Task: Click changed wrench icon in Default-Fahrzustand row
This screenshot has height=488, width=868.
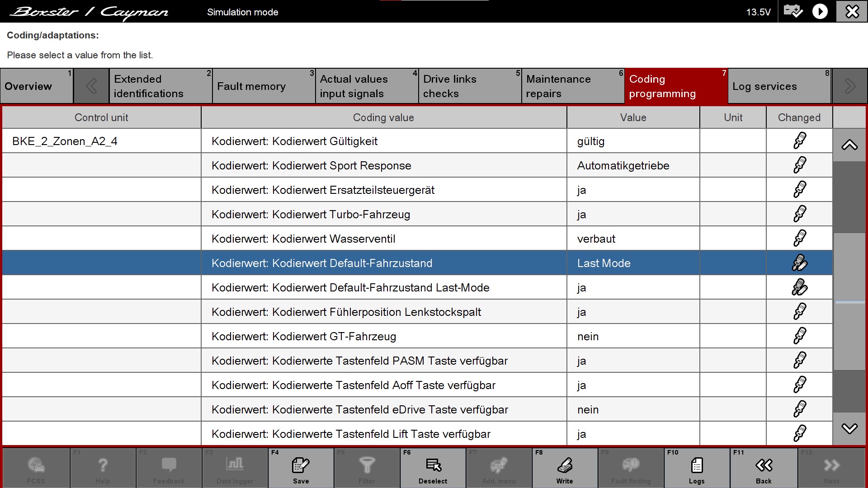Action: click(799, 263)
